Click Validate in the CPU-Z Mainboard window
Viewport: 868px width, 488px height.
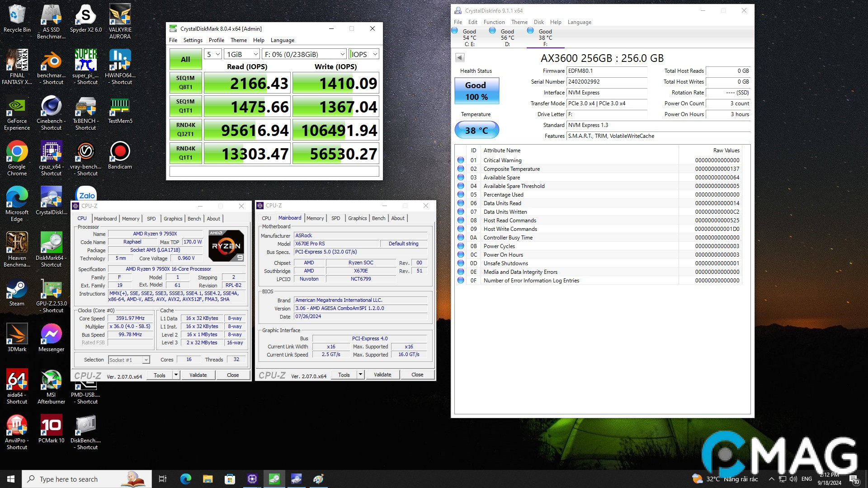point(382,375)
